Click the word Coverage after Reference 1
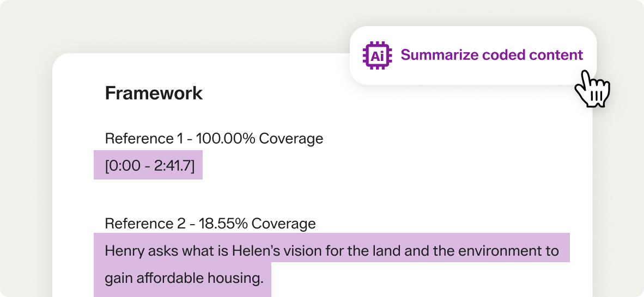This screenshot has width=644, height=297. tap(291, 139)
